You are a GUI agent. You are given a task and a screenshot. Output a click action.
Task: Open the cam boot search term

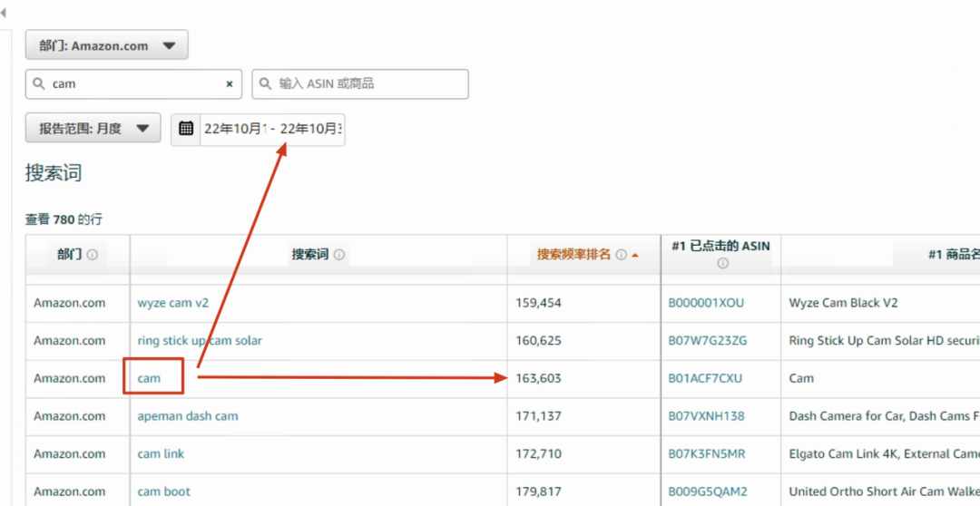point(163,491)
